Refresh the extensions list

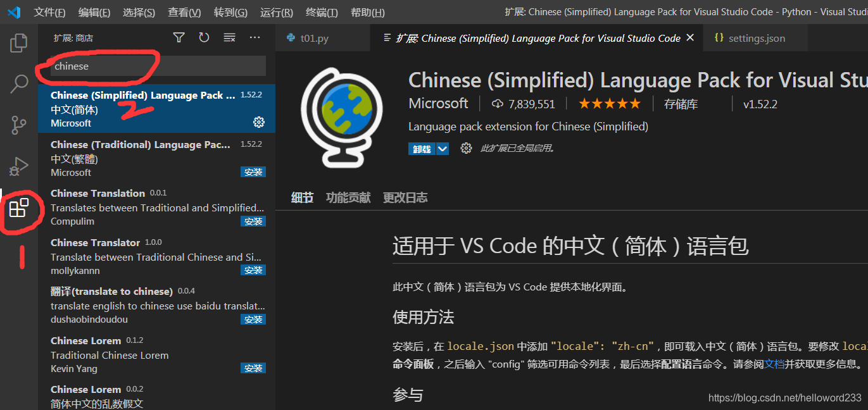pyautogui.click(x=204, y=38)
